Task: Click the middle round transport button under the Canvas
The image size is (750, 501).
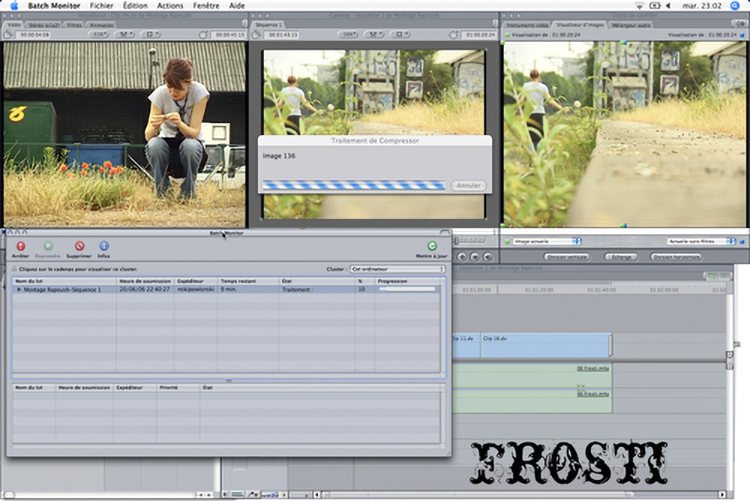Action: pos(474,257)
